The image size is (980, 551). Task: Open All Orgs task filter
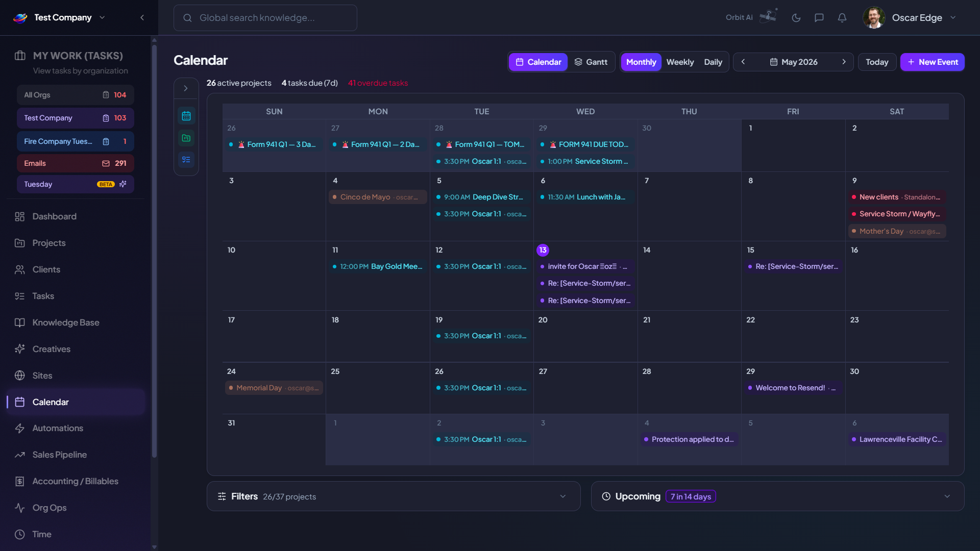click(75, 95)
